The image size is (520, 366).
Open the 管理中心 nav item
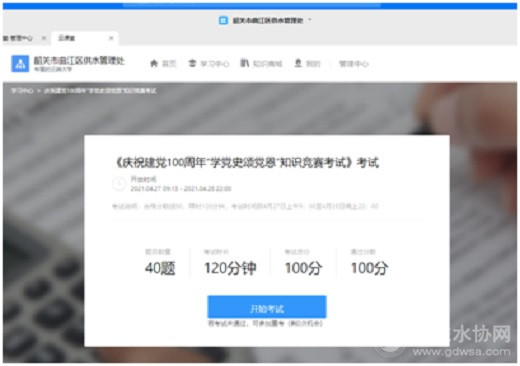point(354,64)
